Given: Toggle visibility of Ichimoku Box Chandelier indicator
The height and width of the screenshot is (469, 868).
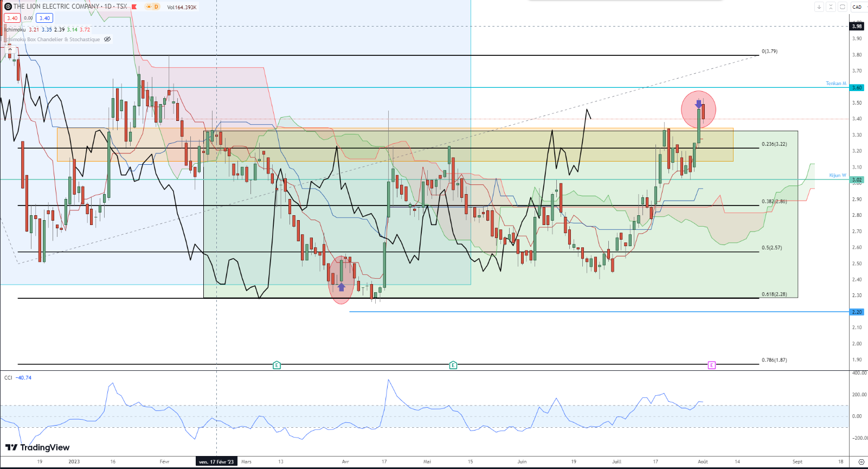Looking at the screenshot, I should coord(107,39).
